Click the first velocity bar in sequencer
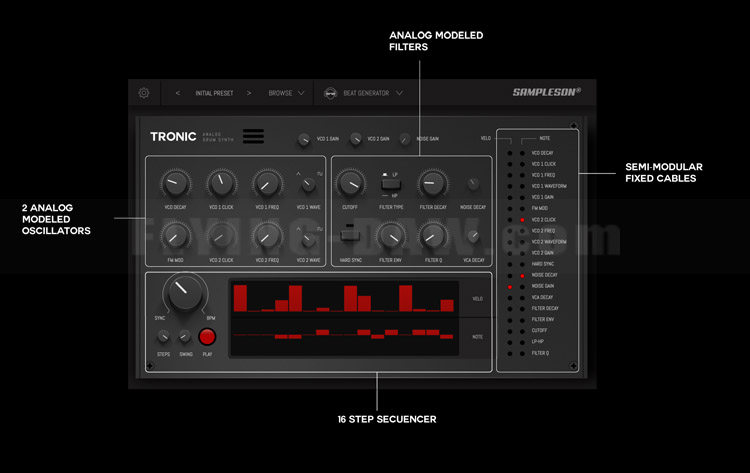The height and width of the screenshot is (473, 750). click(240, 298)
